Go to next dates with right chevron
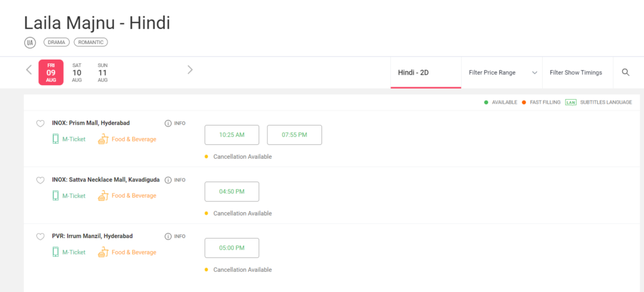644x292 pixels. tap(190, 70)
